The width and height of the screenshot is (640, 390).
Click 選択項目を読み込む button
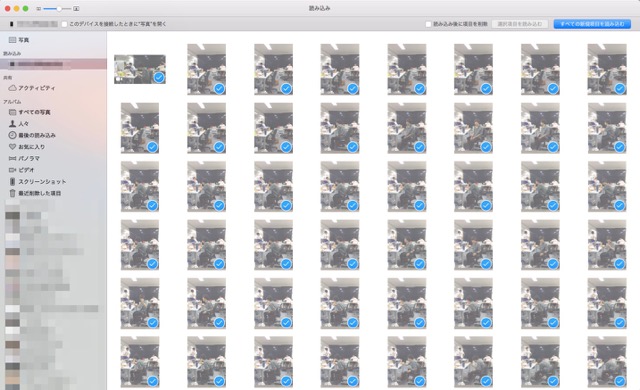[520, 24]
